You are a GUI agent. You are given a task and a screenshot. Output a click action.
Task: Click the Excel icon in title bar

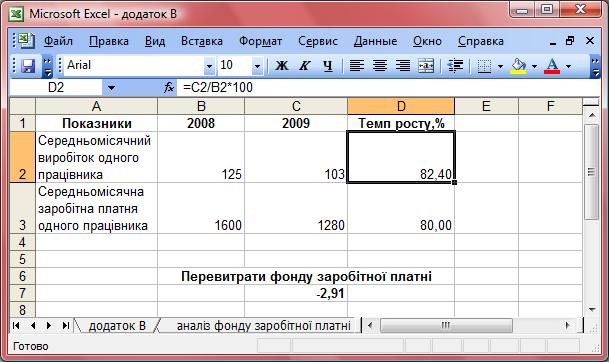pyautogui.click(x=17, y=14)
